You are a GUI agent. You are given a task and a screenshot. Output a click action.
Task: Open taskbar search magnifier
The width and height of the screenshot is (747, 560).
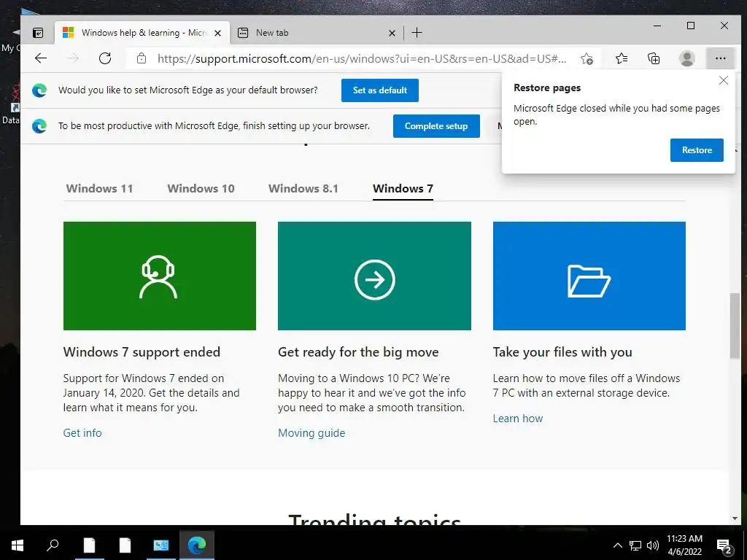(53, 545)
